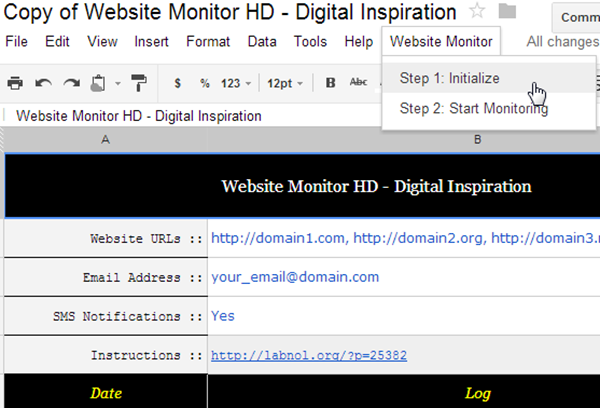The width and height of the screenshot is (600, 408).
Task: Select column A header
Action: tap(106, 140)
